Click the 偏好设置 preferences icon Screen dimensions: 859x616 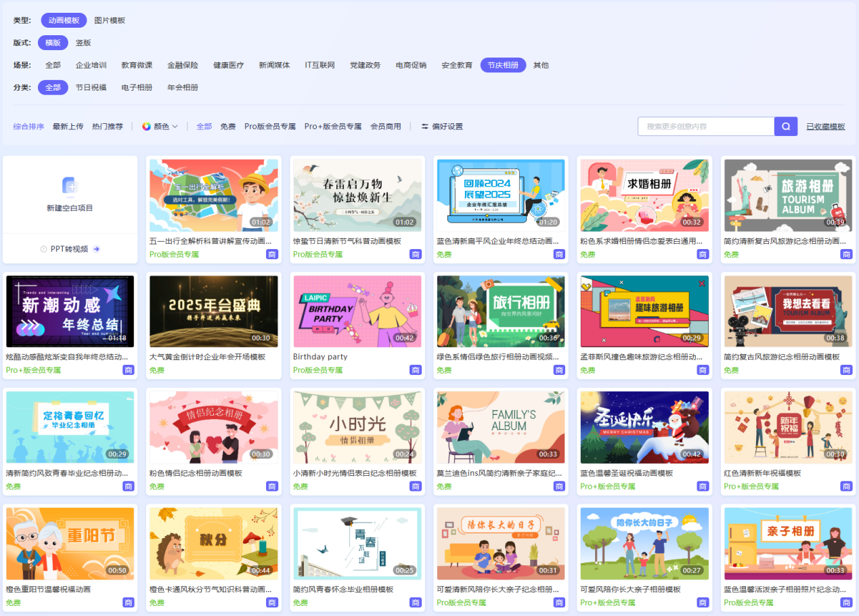(x=425, y=127)
